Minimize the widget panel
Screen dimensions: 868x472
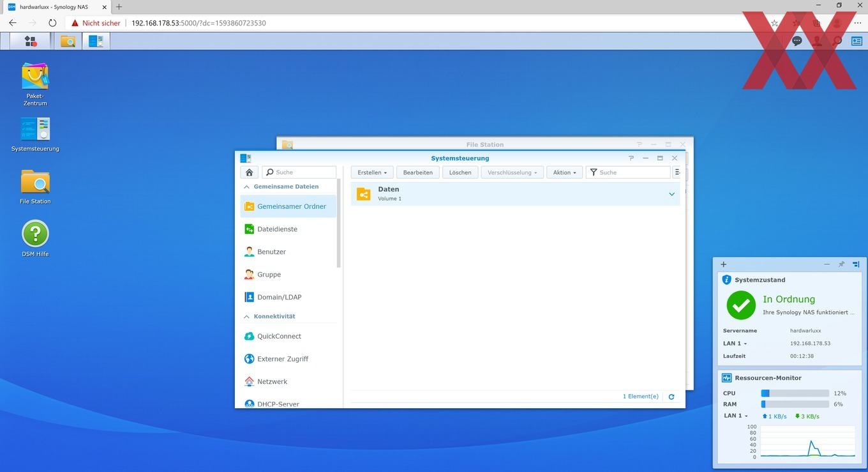click(827, 264)
